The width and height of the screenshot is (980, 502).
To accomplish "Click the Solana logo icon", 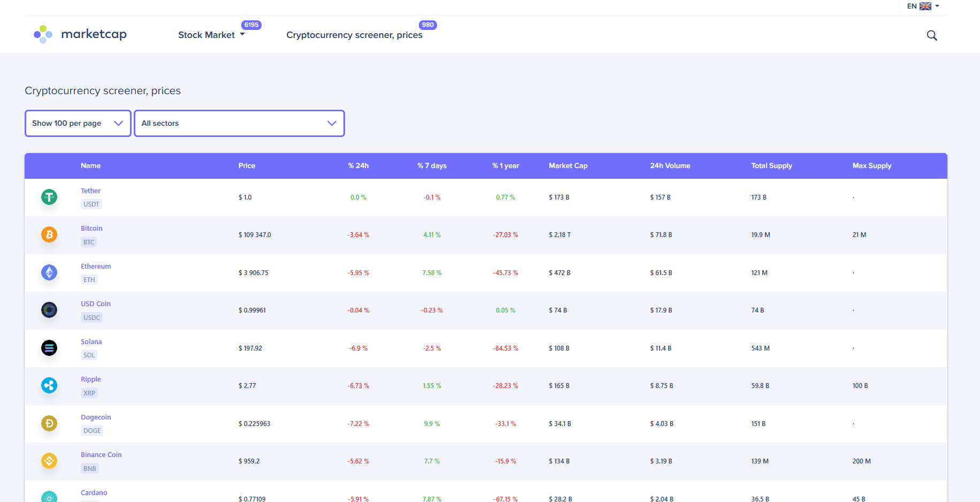I will point(49,348).
